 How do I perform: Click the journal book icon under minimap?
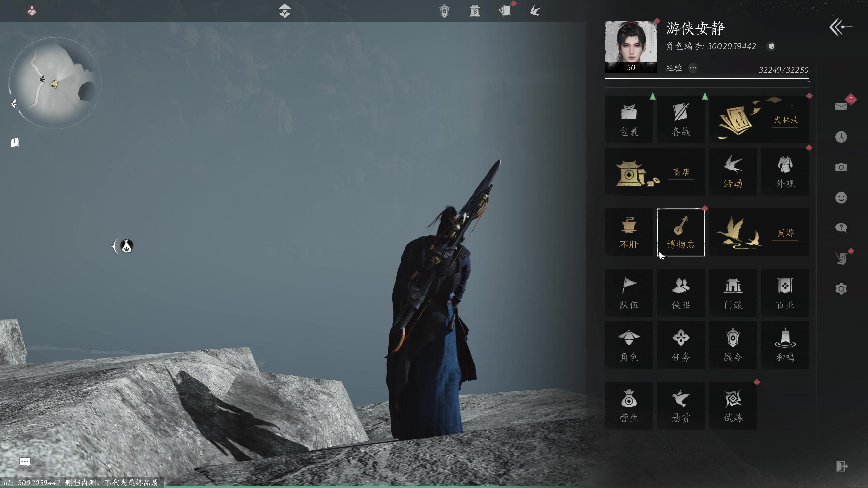click(15, 142)
